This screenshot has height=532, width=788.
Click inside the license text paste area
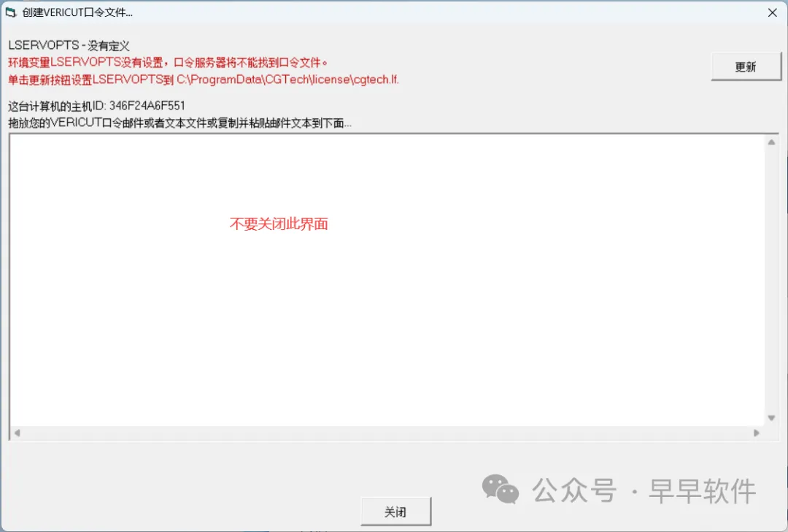point(387,280)
